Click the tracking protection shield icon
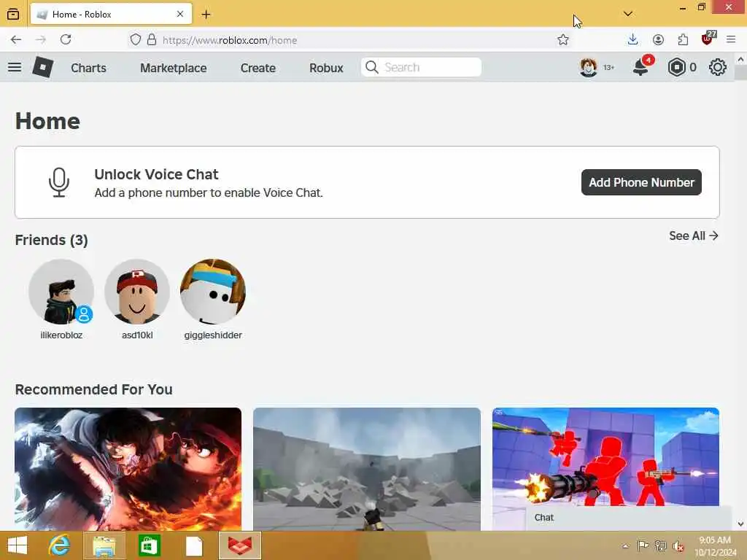 point(136,39)
